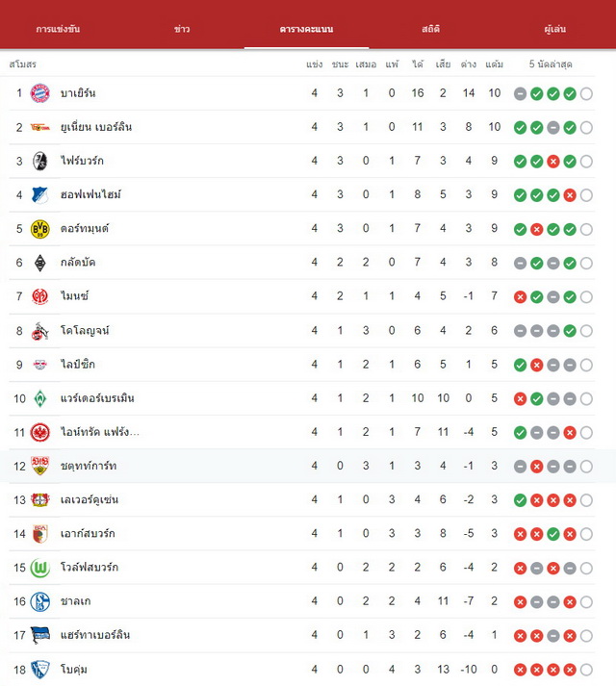Viewport: 616px width, 686px height.
Task: Open the ข่าว news tab
Action: 182,29
